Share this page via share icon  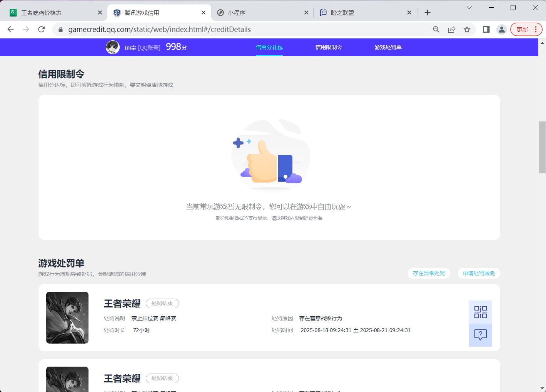point(452,30)
